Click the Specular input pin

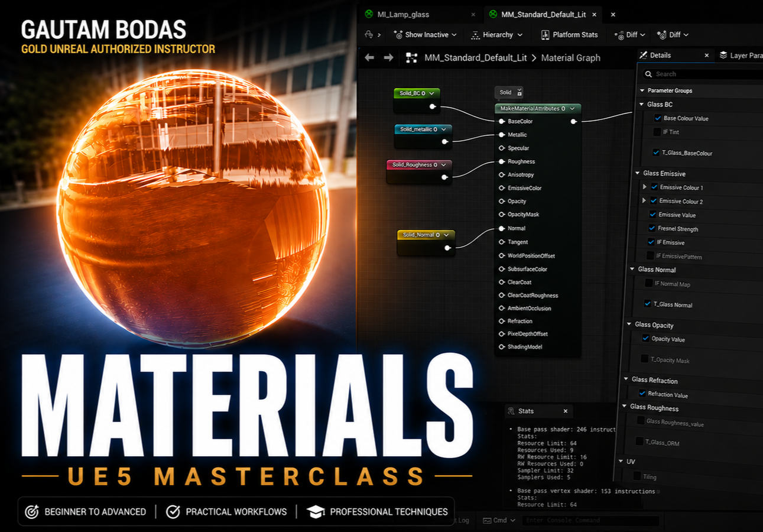pos(502,148)
